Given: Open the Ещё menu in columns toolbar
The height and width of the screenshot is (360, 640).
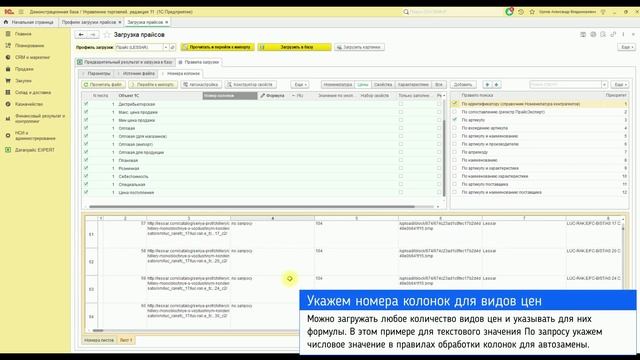Looking at the screenshot, I should tap(300, 84).
